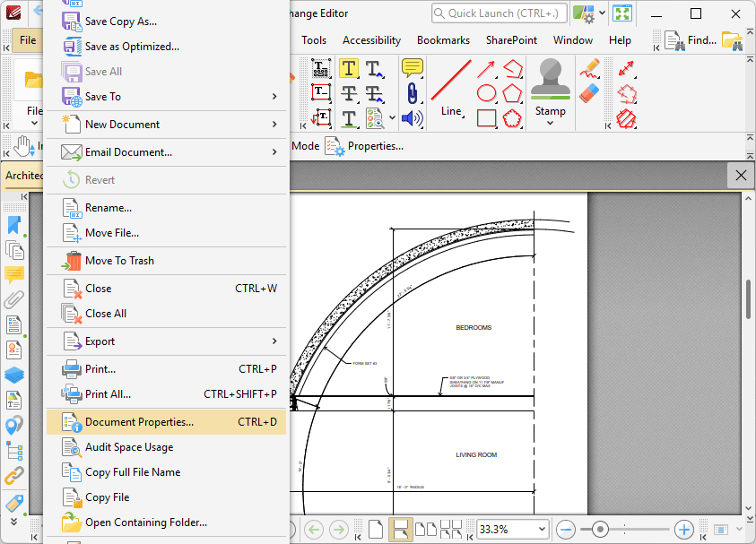Open the zoom level dropdown showing 33.3%

[x=512, y=529]
